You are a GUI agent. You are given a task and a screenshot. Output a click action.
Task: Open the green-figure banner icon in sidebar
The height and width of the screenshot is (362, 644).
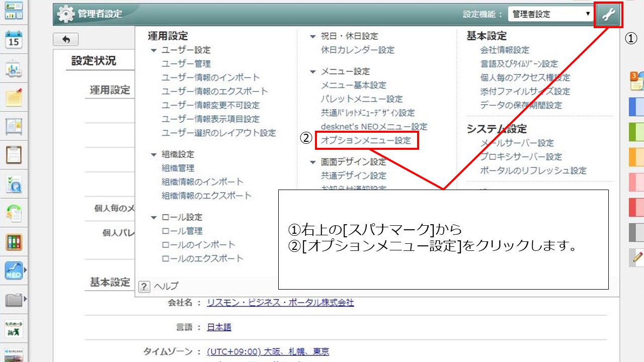tap(14, 328)
